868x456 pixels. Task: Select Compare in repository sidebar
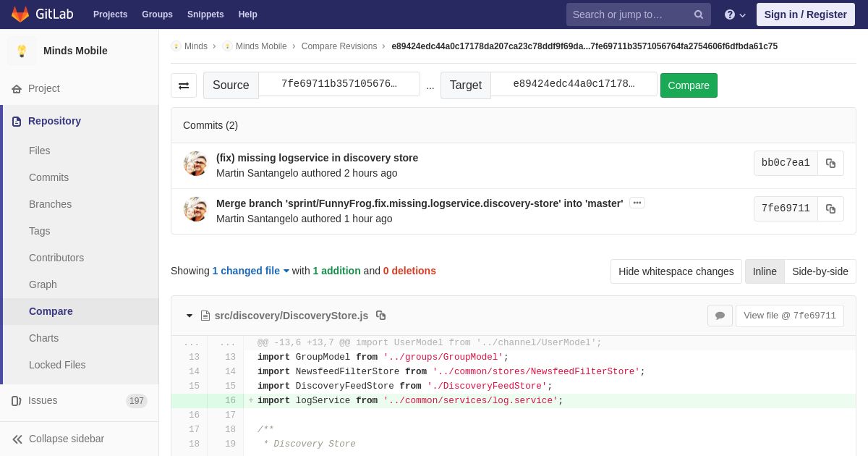pos(80,311)
